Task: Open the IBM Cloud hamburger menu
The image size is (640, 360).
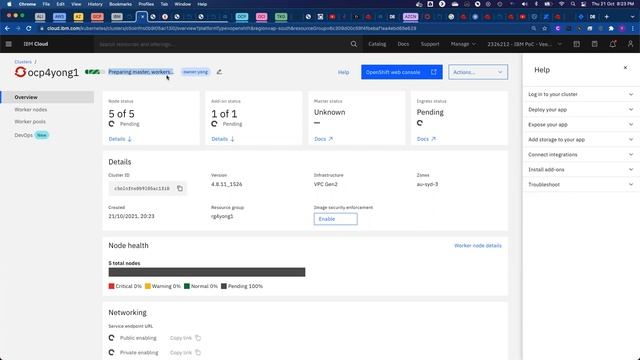Action: 9,44
